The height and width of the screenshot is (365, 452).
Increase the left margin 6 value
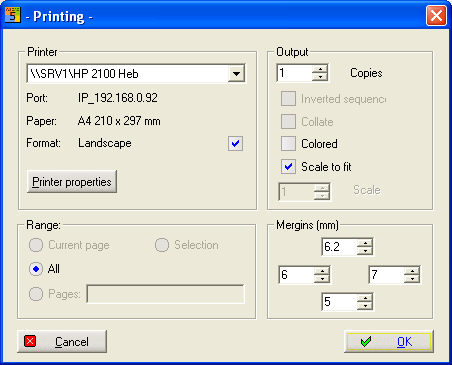point(322,270)
